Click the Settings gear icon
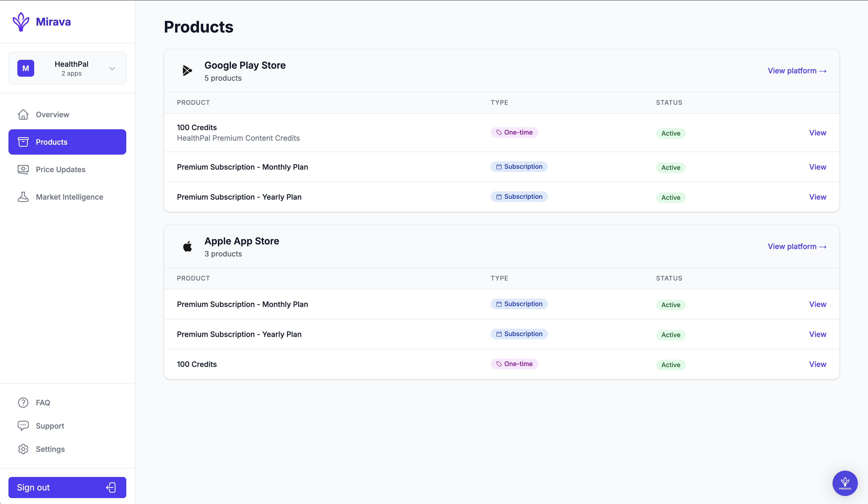868x504 pixels. 23,449
